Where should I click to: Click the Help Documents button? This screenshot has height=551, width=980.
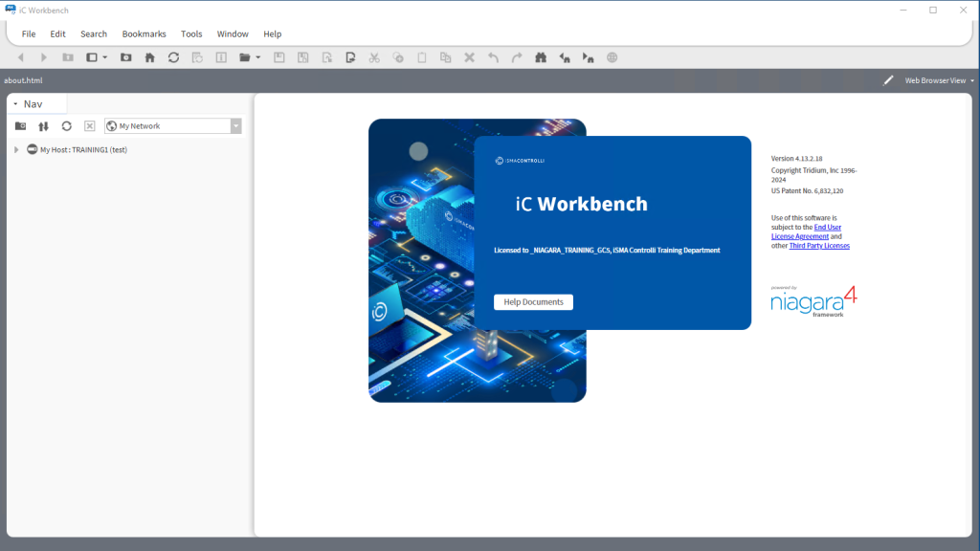point(533,302)
